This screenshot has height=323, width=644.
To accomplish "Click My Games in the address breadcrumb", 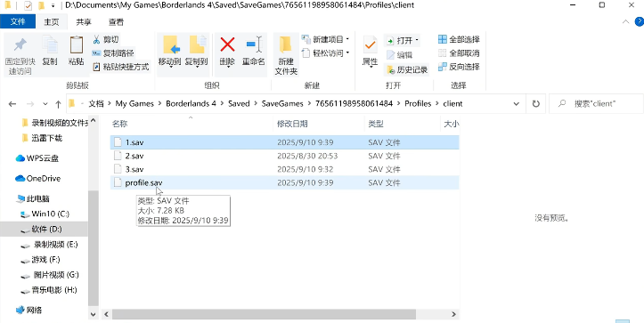I will click(135, 104).
